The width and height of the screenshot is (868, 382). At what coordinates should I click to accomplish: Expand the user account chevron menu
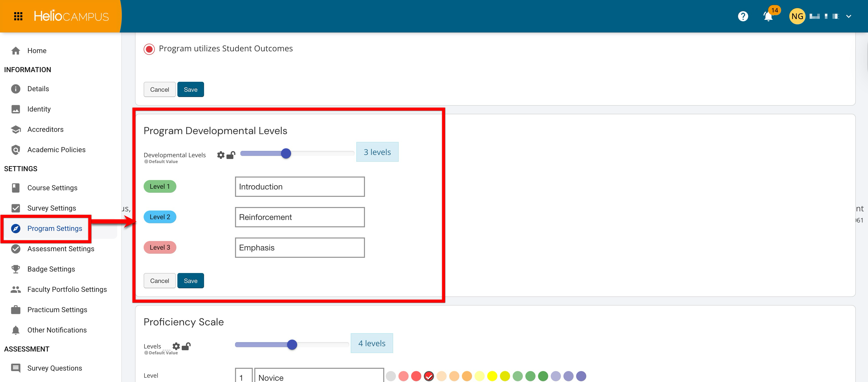pyautogui.click(x=848, y=16)
